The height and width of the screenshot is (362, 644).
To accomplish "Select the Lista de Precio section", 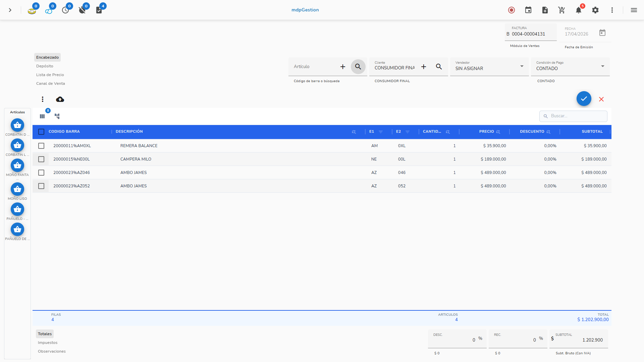I will click(x=50, y=75).
